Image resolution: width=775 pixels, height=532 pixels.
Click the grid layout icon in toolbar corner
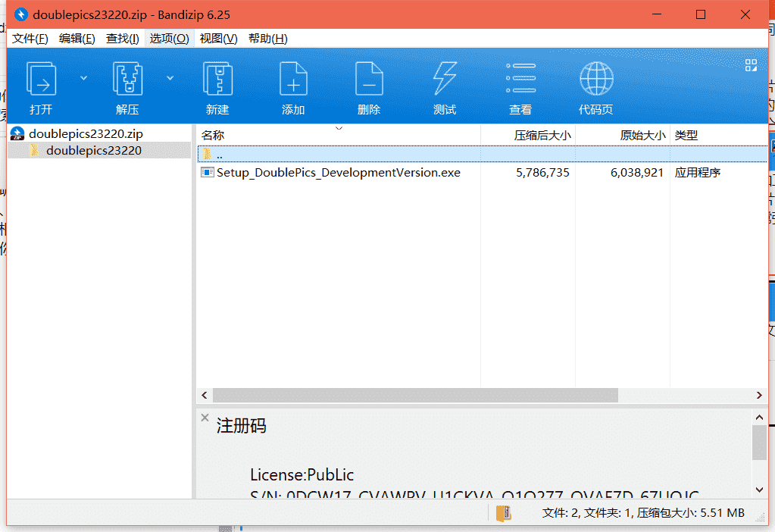point(751,65)
